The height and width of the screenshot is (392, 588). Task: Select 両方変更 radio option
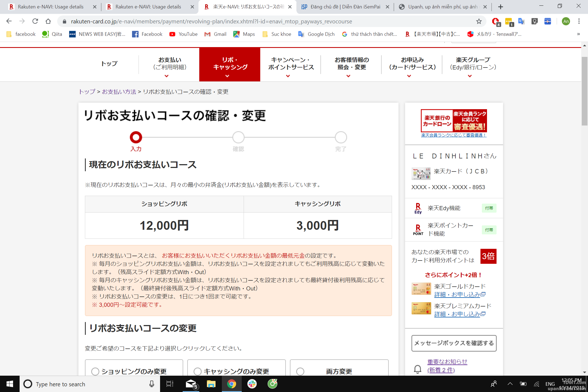300,371
